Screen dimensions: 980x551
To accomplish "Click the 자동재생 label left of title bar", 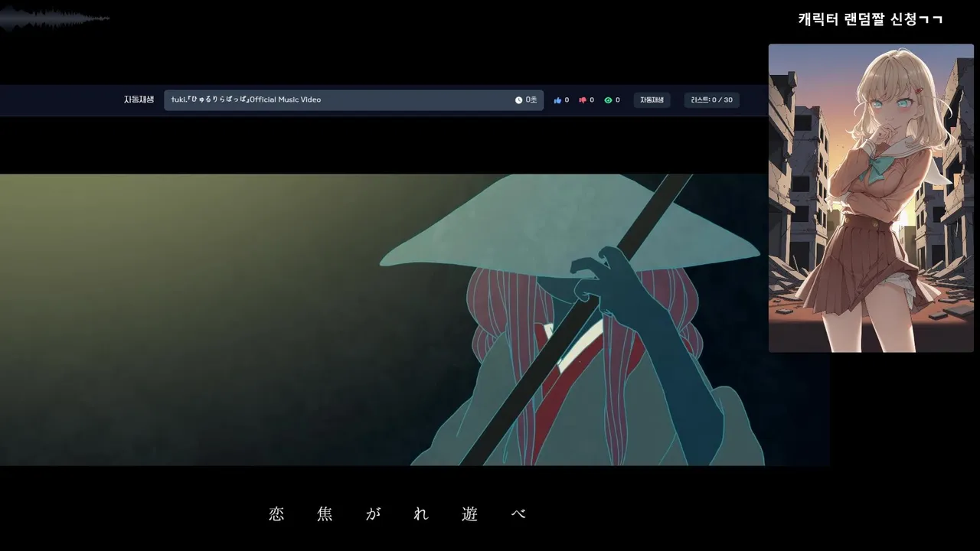I will [x=139, y=99].
